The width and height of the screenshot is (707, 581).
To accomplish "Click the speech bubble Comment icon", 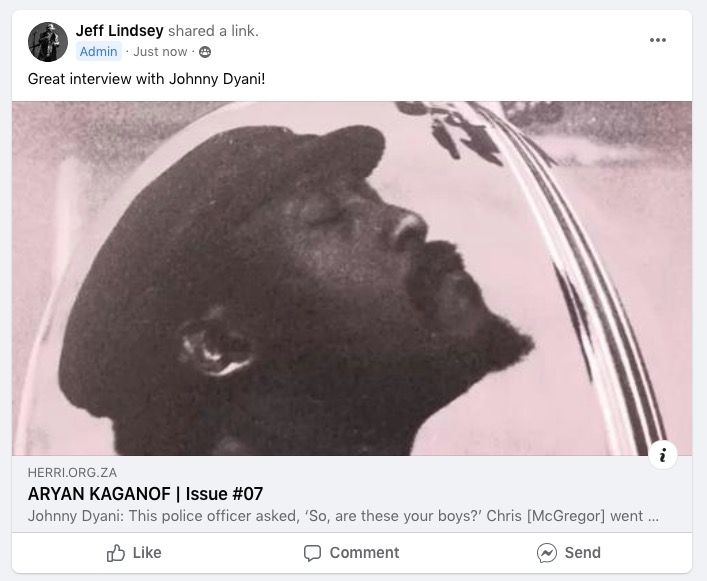I will (x=312, y=553).
